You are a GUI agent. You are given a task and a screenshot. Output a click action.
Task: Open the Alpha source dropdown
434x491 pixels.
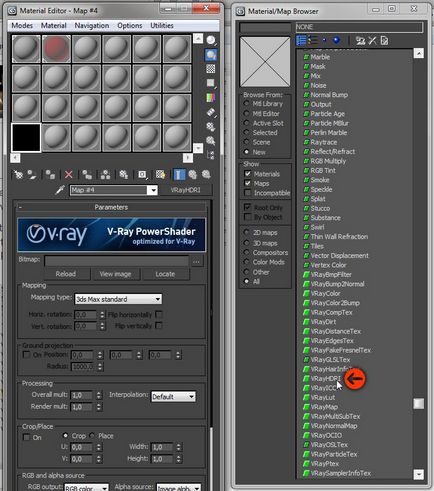pos(178,487)
